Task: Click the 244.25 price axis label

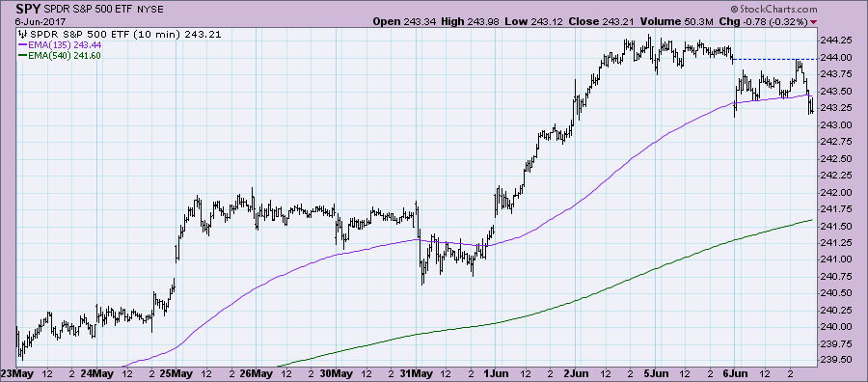Action: 836,41
